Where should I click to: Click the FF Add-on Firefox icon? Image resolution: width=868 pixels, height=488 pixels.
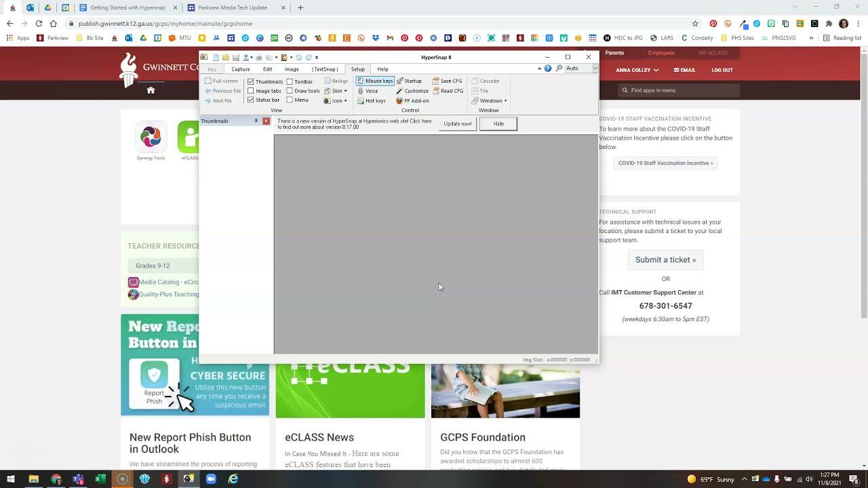(x=400, y=101)
